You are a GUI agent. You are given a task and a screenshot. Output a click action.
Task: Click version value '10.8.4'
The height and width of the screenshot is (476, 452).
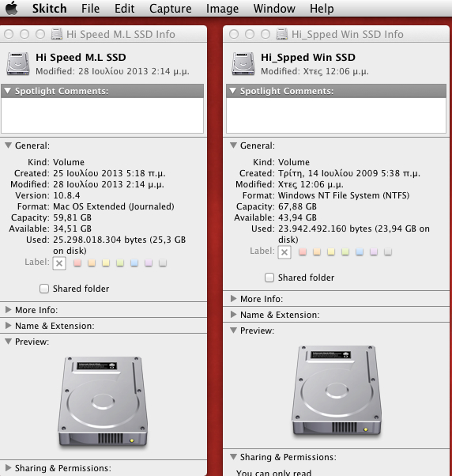click(x=66, y=195)
